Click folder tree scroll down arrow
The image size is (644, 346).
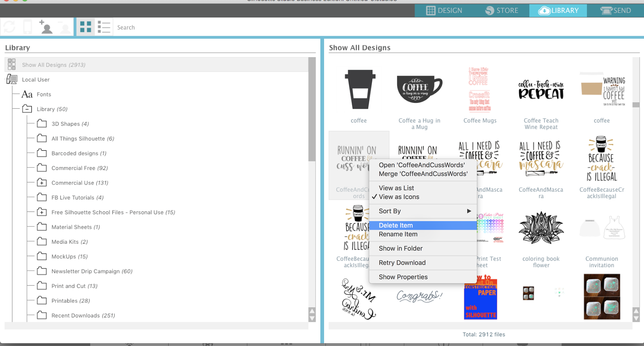tap(312, 319)
